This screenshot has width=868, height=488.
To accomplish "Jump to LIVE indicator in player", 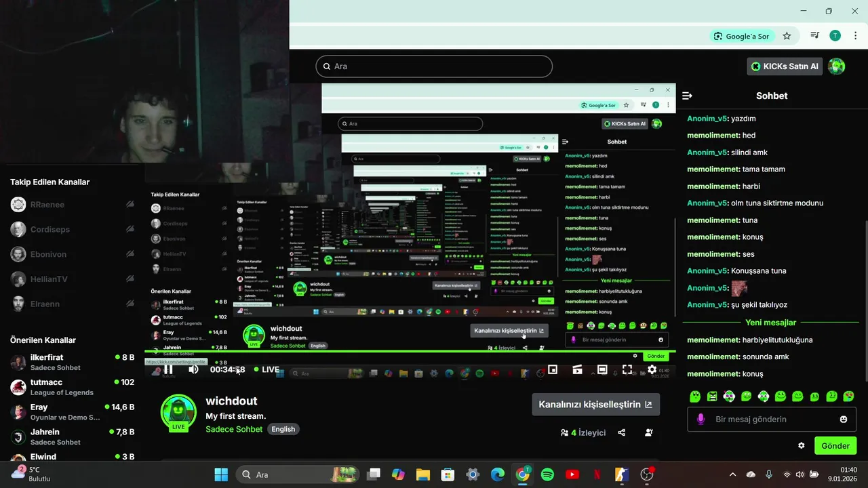I will point(267,369).
